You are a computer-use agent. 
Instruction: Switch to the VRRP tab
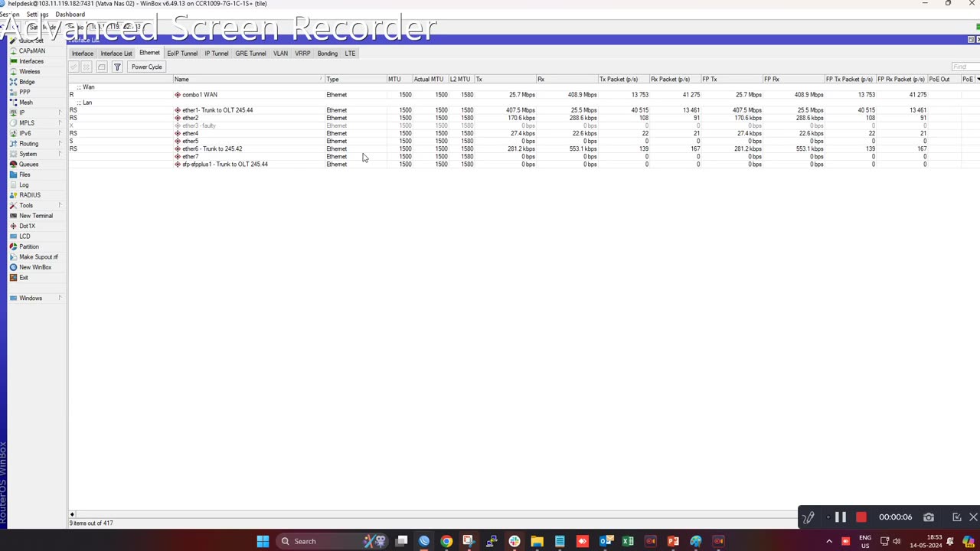pos(302,54)
